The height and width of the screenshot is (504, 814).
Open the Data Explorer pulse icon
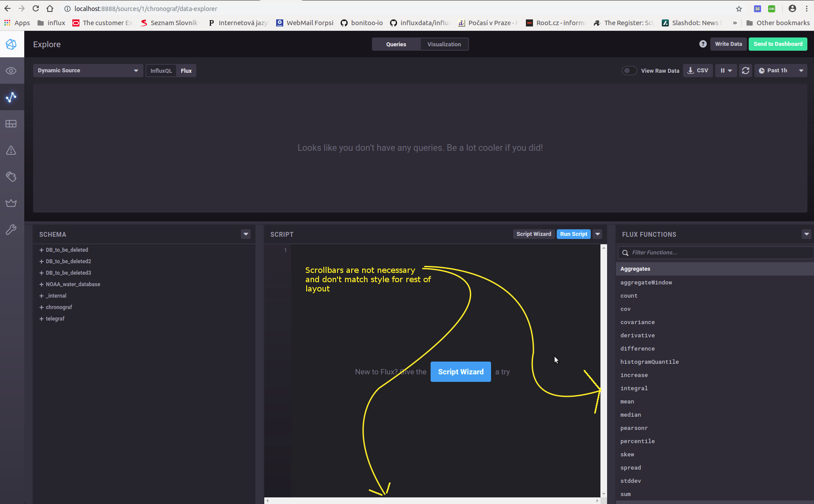[x=11, y=97]
